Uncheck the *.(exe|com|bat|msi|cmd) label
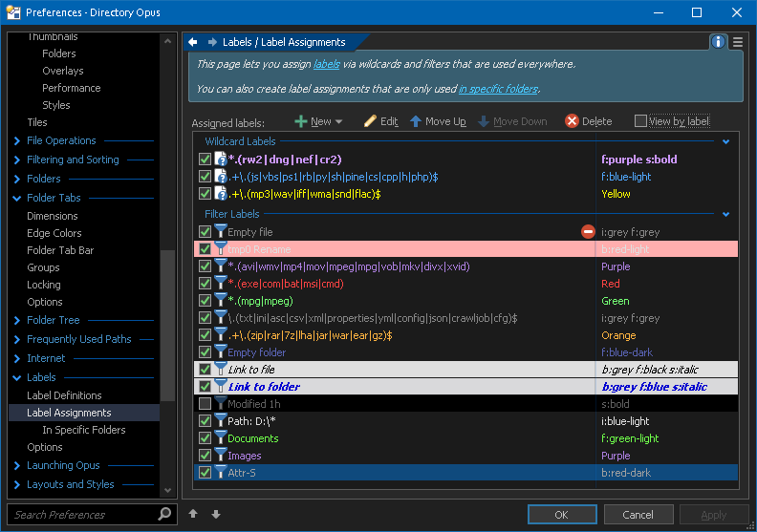 (205, 284)
